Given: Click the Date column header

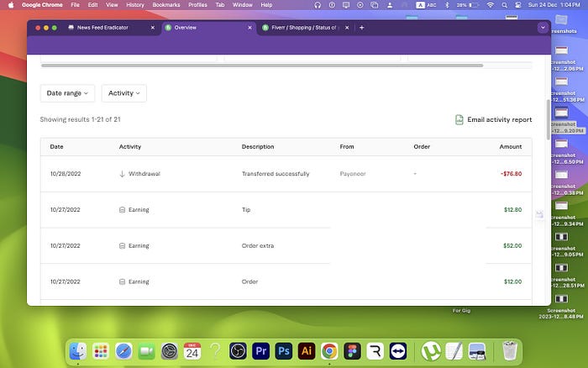Looking at the screenshot, I should 56,147.
